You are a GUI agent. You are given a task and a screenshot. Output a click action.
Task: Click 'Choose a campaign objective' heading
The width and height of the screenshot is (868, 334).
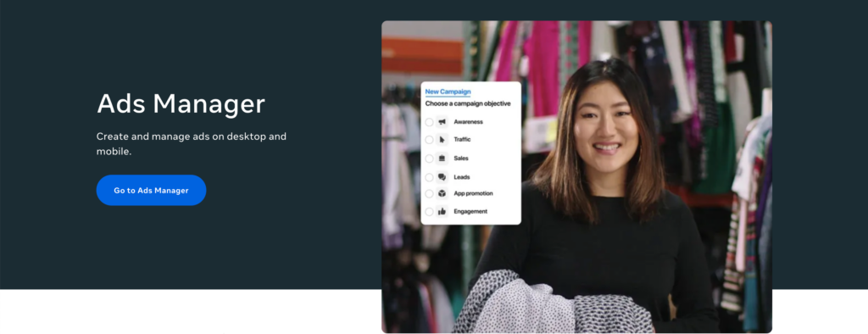pos(468,103)
